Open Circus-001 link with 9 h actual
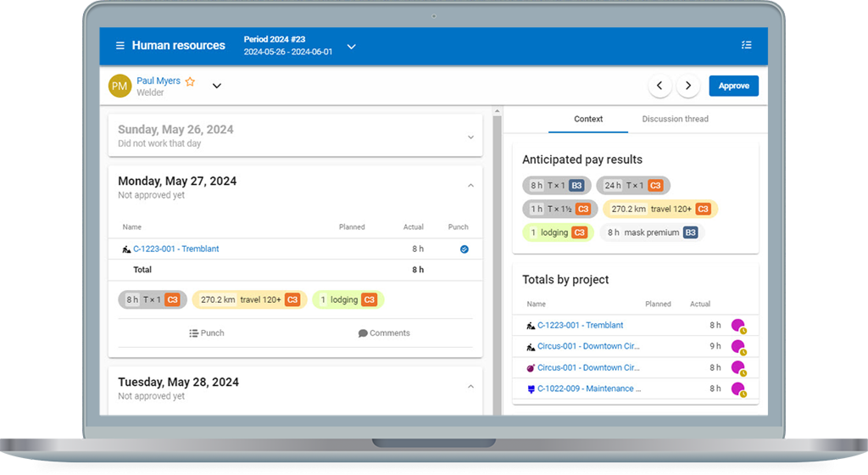 (588, 346)
